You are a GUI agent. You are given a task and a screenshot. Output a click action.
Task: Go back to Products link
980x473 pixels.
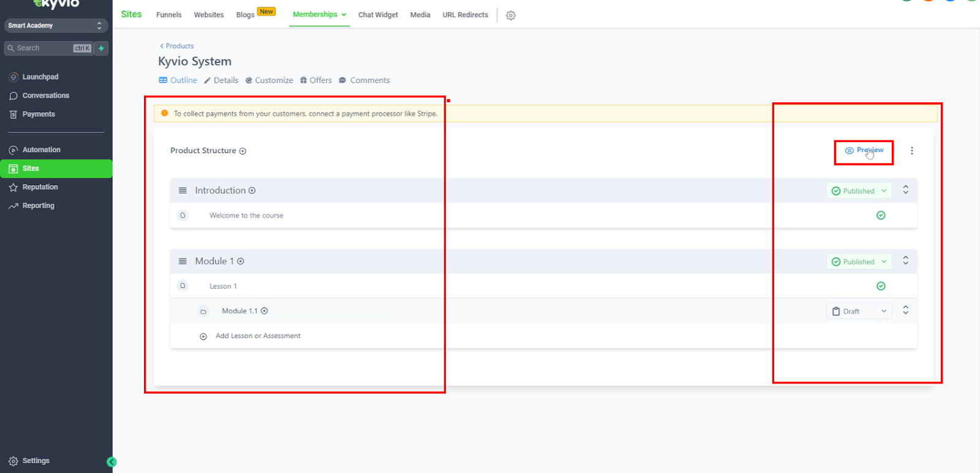coord(177,46)
